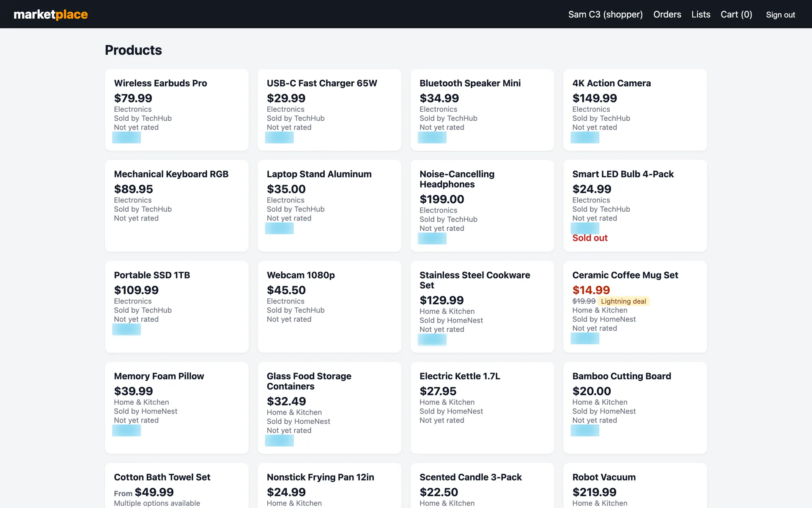
Task: Open the Lists page
Action: tap(700, 14)
